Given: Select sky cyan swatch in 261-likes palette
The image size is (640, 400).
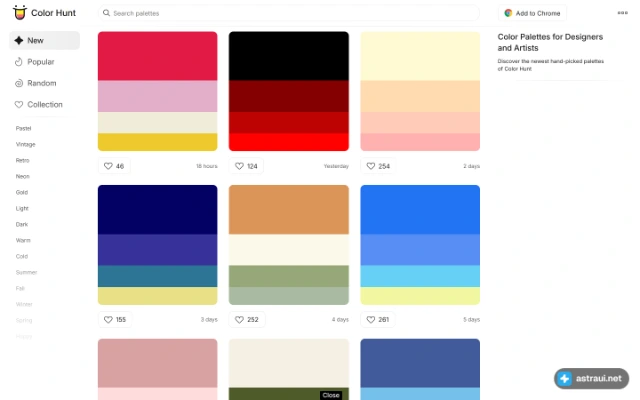Looking at the screenshot, I should click(x=420, y=276).
